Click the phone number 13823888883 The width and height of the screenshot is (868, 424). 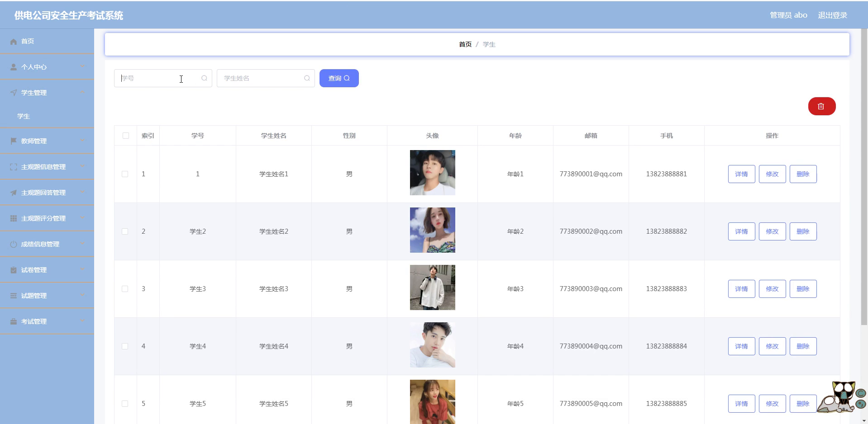pos(666,289)
